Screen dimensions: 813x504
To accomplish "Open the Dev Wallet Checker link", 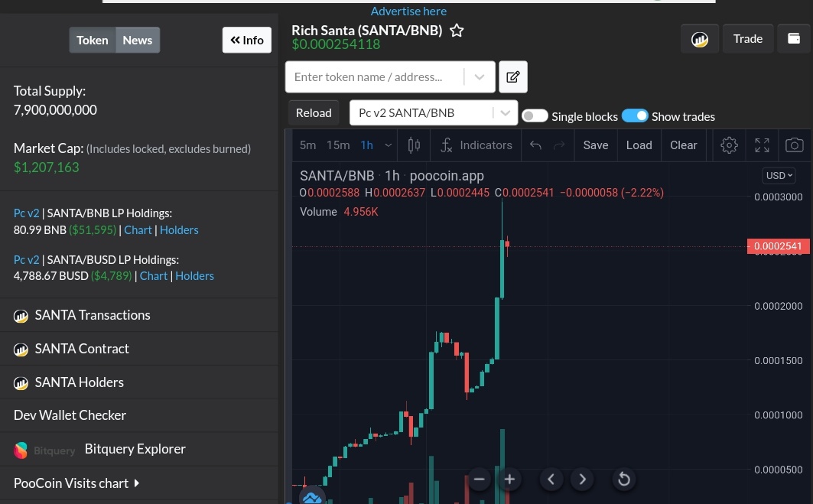I will coord(70,415).
